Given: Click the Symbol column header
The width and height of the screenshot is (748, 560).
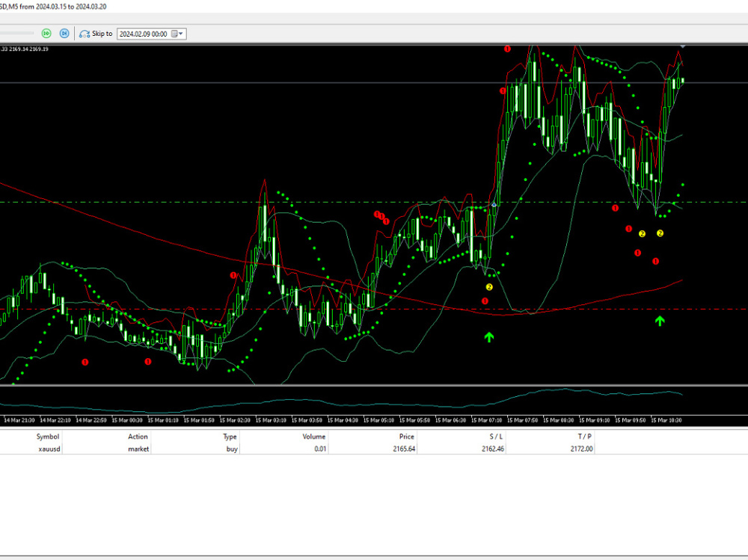Looking at the screenshot, I should pyautogui.click(x=48, y=437).
